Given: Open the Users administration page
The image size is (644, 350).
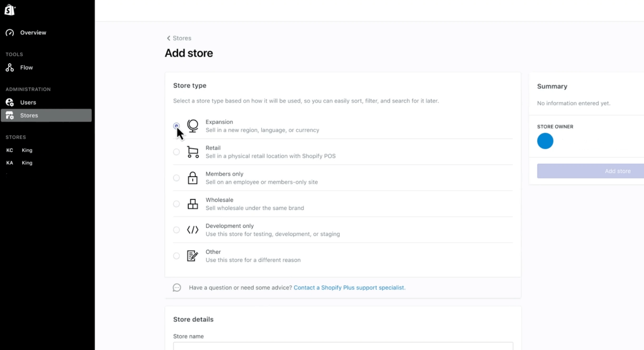Looking at the screenshot, I should pyautogui.click(x=28, y=102).
